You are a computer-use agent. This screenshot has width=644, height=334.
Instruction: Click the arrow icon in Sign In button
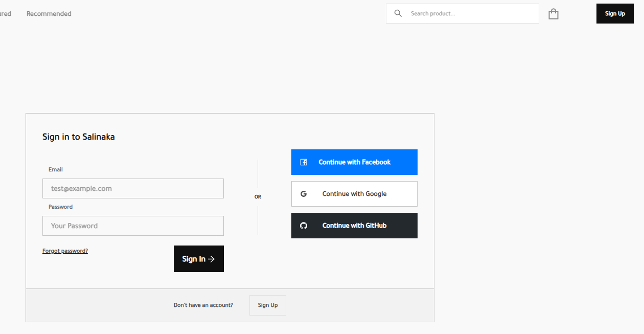point(212,259)
